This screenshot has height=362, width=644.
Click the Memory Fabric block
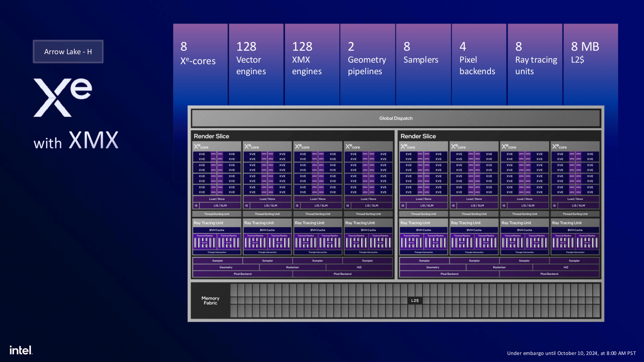point(210,300)
